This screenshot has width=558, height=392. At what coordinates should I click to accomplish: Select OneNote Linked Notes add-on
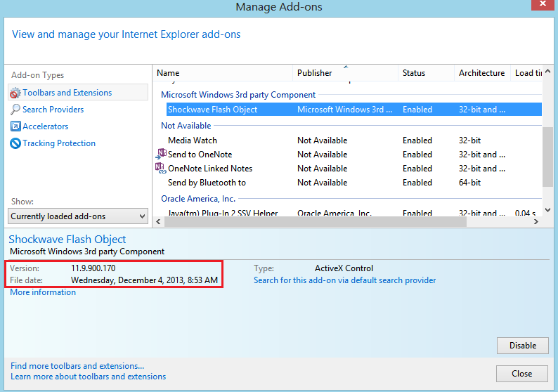tap(210, 169)
